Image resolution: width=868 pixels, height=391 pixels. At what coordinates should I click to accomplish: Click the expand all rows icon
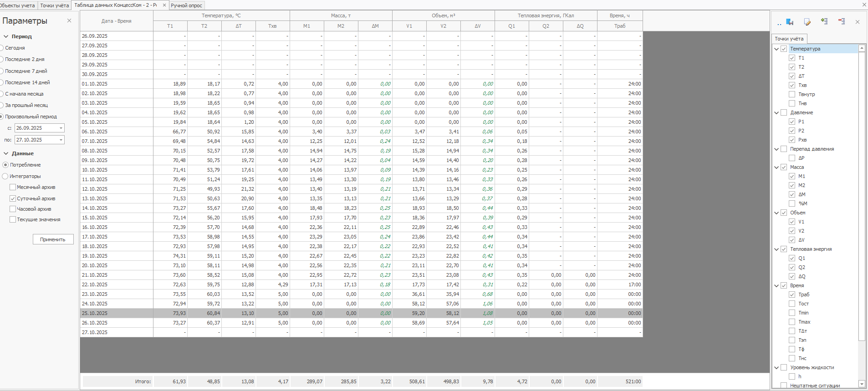pyautogui.click(x=824, y=21)
